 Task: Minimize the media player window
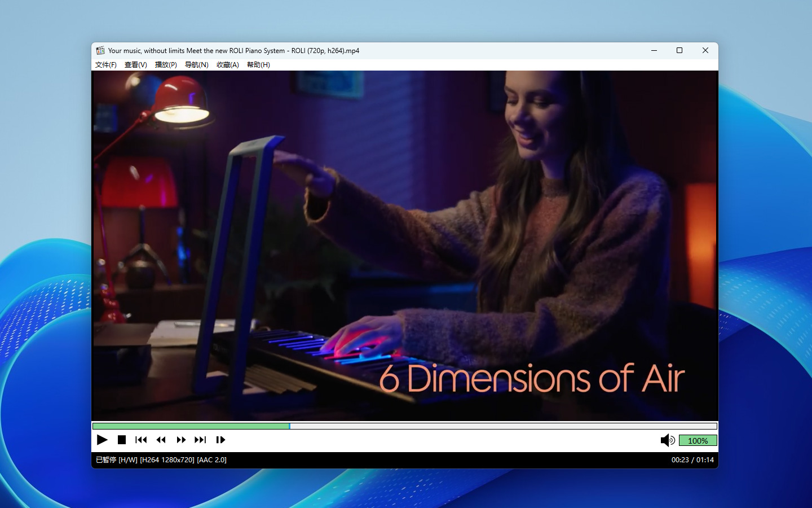pyautogui.click(x=654, y=50)
